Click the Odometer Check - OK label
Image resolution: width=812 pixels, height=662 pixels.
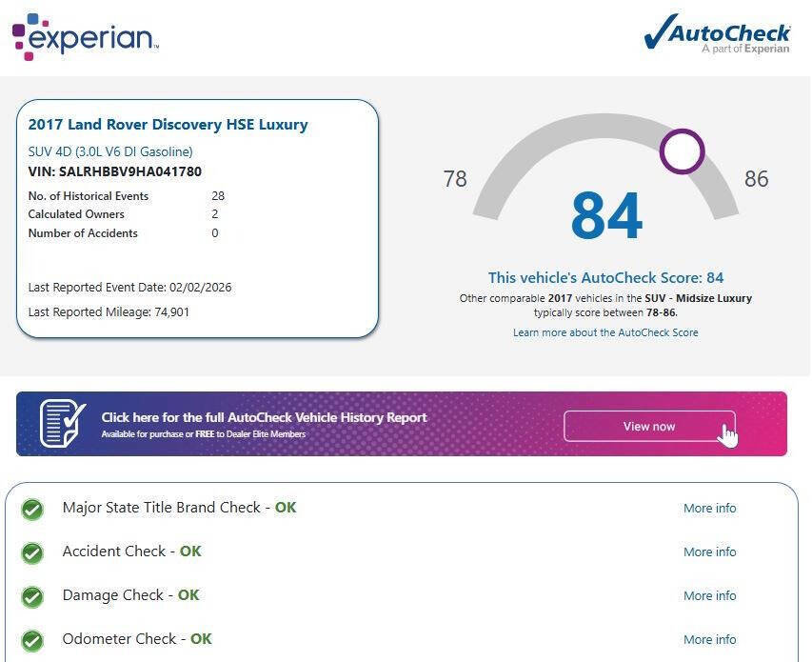(x=137, y=639)
